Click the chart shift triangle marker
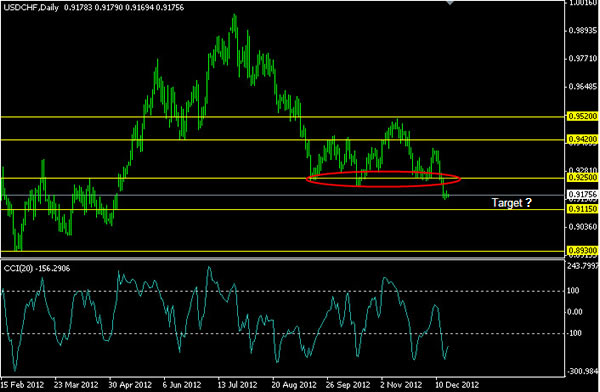The height and width of the screenshot is (392, 600). point(450,2)
